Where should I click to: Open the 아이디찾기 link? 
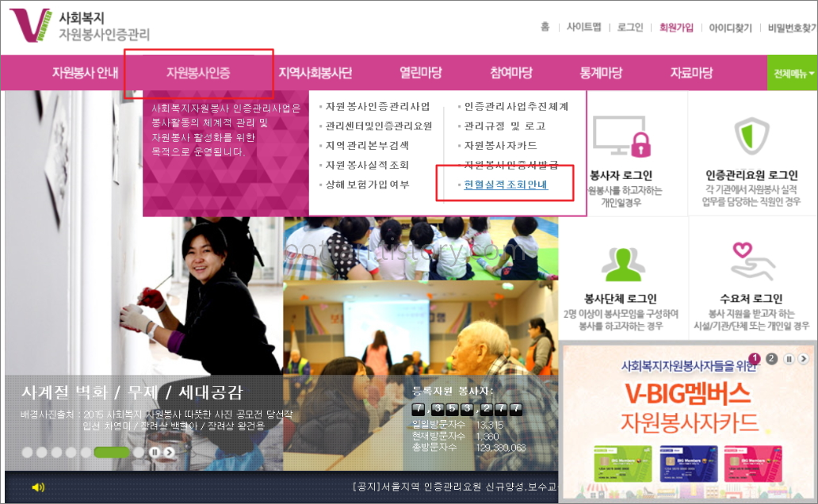[730, 27]
